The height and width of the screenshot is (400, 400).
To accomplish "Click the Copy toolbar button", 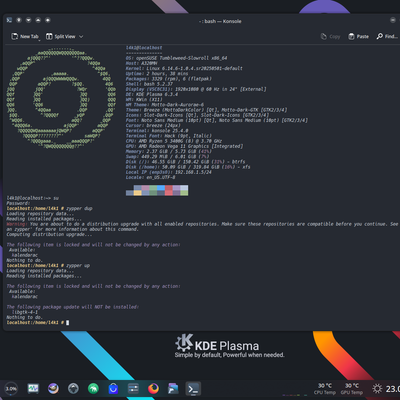I will point(330,36).
